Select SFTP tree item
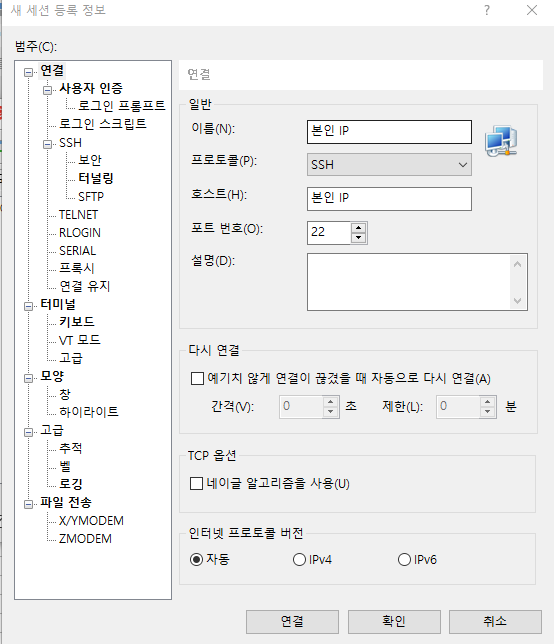The height and width of the screenshot is (644, 554). pos(91,197)
